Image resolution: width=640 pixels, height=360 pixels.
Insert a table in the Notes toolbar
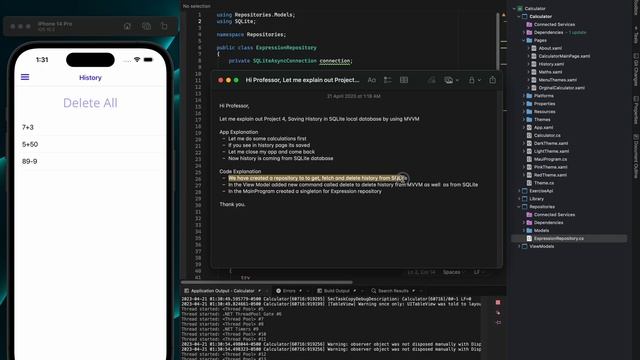tap(404, 80)
